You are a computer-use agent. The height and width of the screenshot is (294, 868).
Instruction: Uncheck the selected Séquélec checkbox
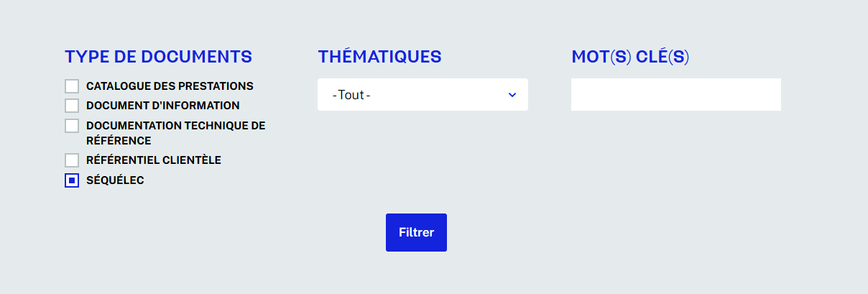click(72, 180)
